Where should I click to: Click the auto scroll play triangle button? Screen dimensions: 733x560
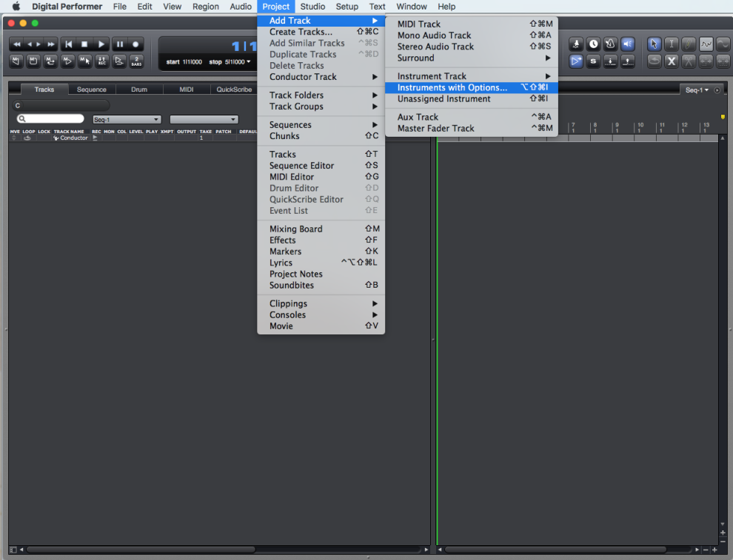[x=576, y=61]
